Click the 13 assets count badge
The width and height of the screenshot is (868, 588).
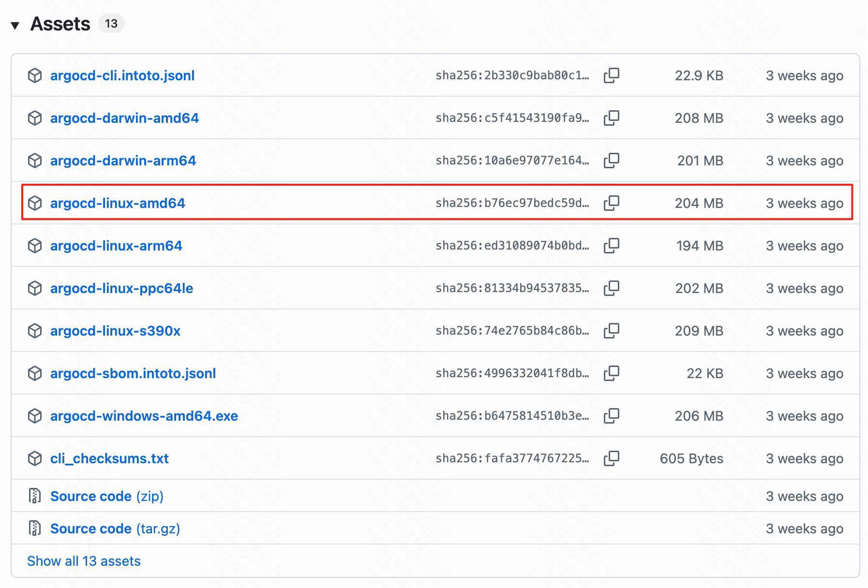tap(111, 24)
